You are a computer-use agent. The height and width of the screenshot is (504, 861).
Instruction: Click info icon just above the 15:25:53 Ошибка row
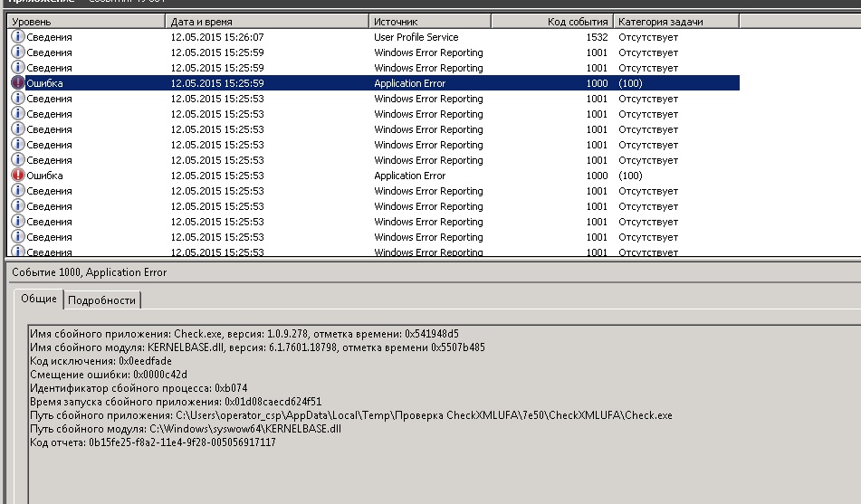tap(18, 160)
